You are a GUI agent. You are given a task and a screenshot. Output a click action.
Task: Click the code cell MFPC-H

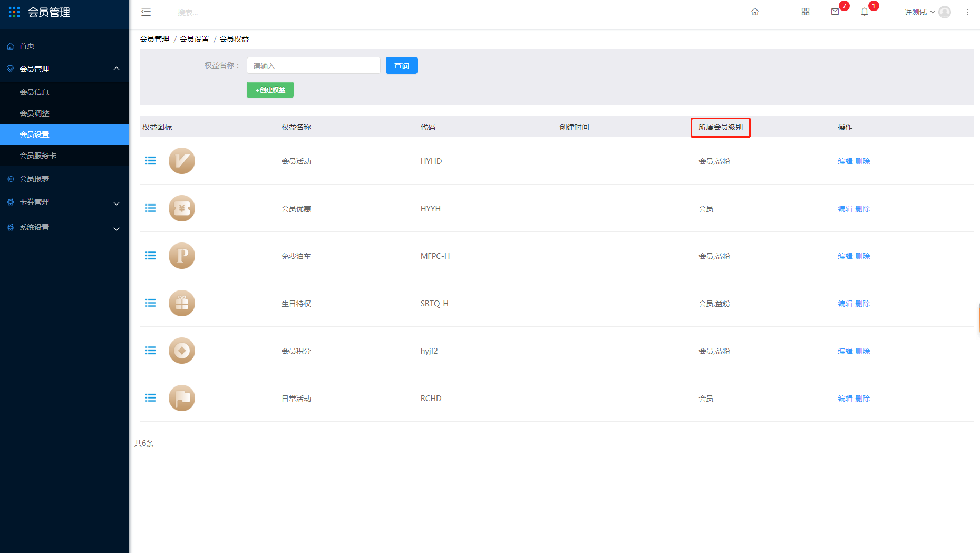435,256
